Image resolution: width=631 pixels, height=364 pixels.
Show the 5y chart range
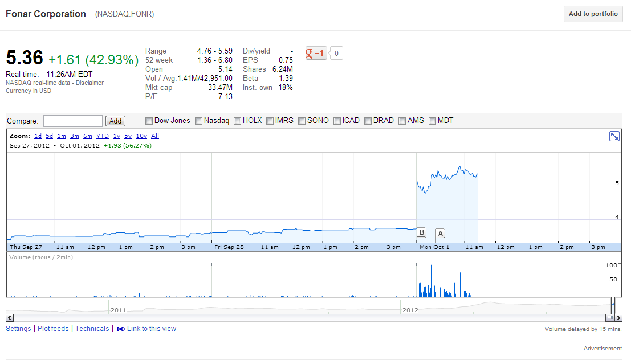[128, 136]
